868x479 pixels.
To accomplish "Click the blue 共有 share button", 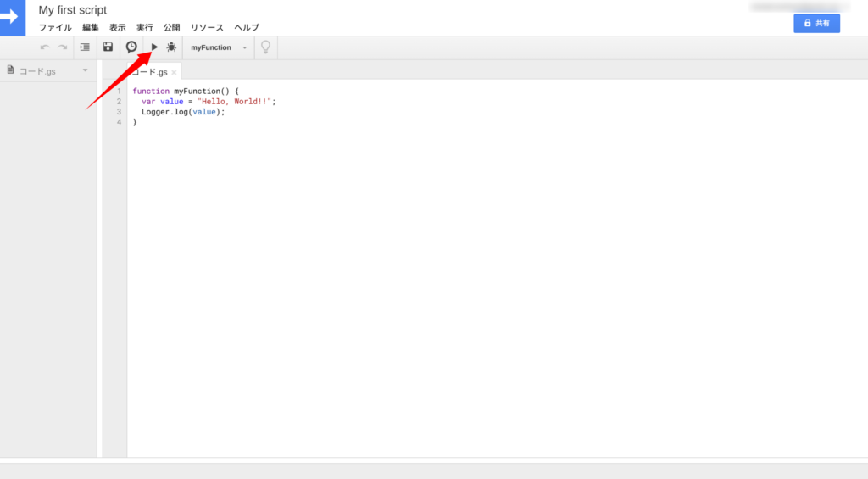I will point(816,23).
